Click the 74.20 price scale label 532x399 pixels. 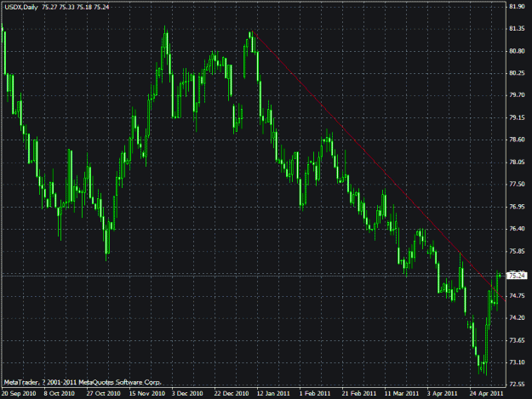click(517, 317)
